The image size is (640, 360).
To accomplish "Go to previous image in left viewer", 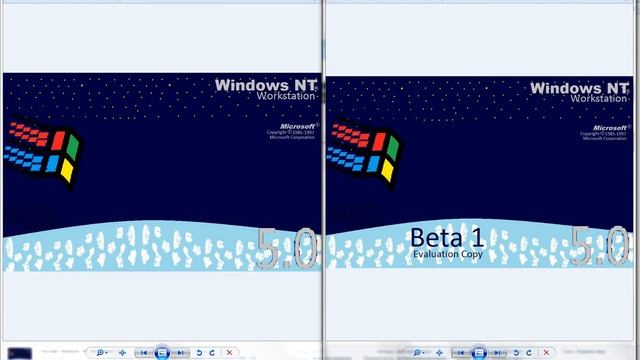I will pyautogui.click(x=143, y=353).
